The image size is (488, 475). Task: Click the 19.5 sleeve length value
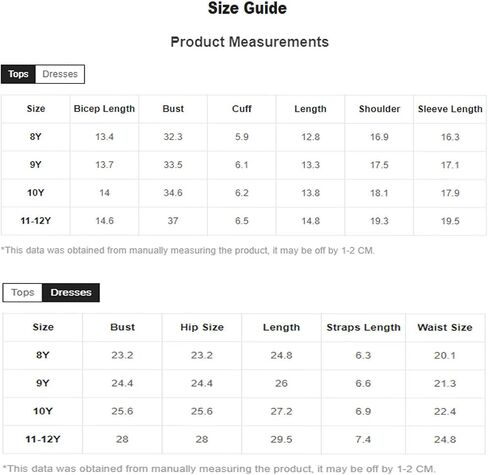(450, 221)
